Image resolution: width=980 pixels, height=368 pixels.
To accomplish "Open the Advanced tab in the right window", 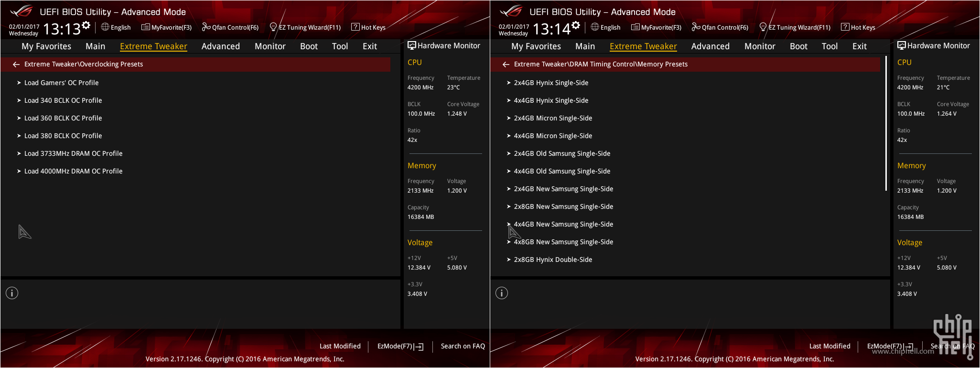I will 711,46.
